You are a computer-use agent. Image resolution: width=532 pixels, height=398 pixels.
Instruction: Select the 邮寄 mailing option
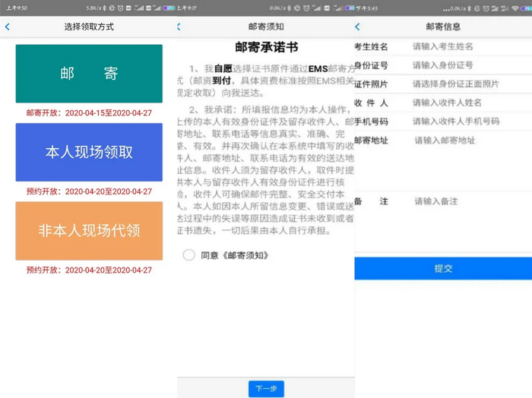89,74
